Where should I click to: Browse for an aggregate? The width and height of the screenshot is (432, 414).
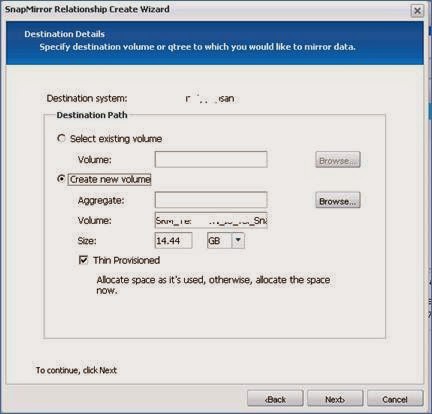338,200
